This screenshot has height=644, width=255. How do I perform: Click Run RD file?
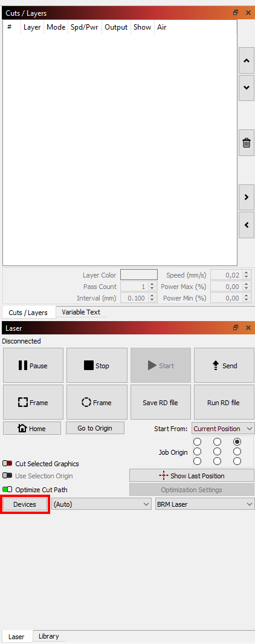click(x=224, y=403)
